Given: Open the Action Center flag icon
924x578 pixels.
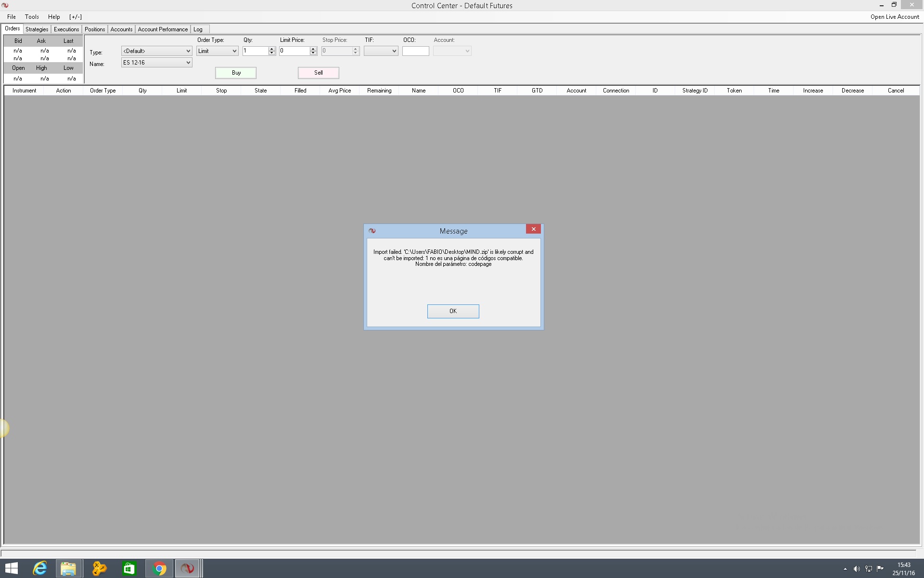Looking at the screenshot, I should coord(880,569).
